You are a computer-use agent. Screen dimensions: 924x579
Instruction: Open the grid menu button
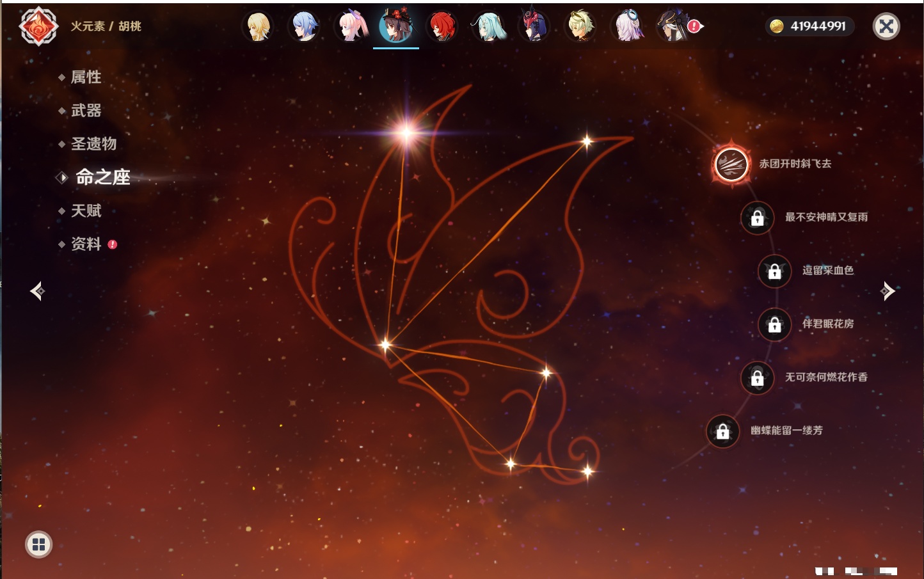click(x=38, y=544)
